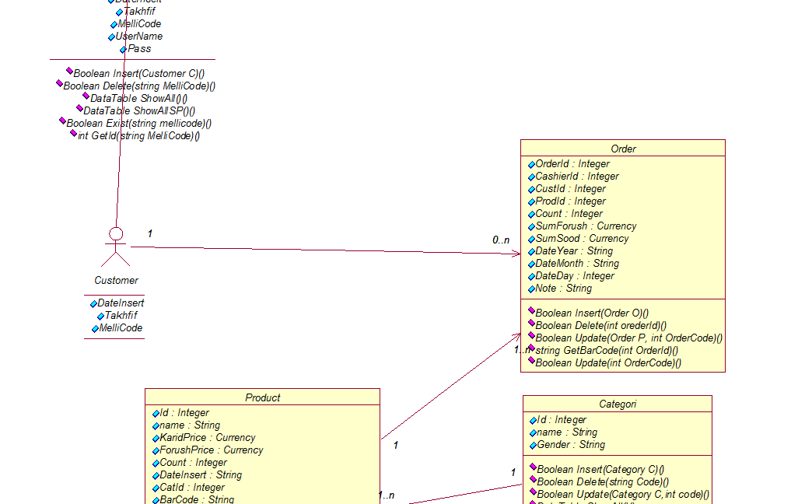The width and height of the screenshot is (812, 504).
Task: Select the Boolean Update(Category C, int code)() operation
Action: (623, 494)
